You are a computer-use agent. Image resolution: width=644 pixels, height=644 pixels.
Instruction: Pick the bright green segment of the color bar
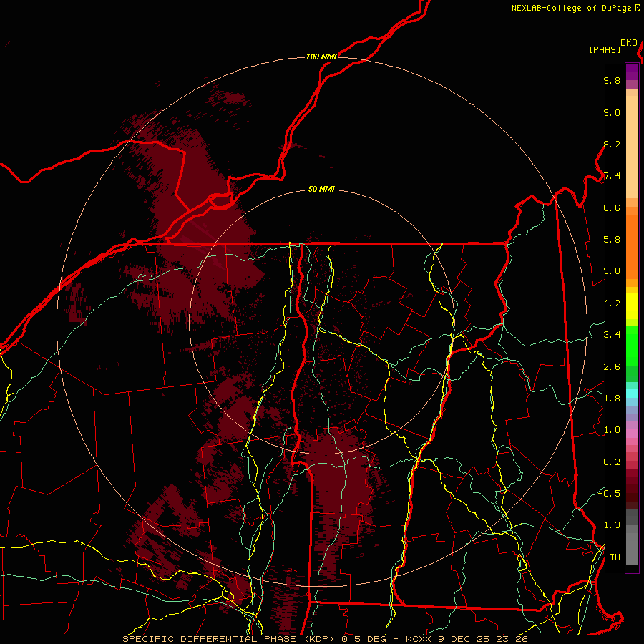tap(632, 345)
